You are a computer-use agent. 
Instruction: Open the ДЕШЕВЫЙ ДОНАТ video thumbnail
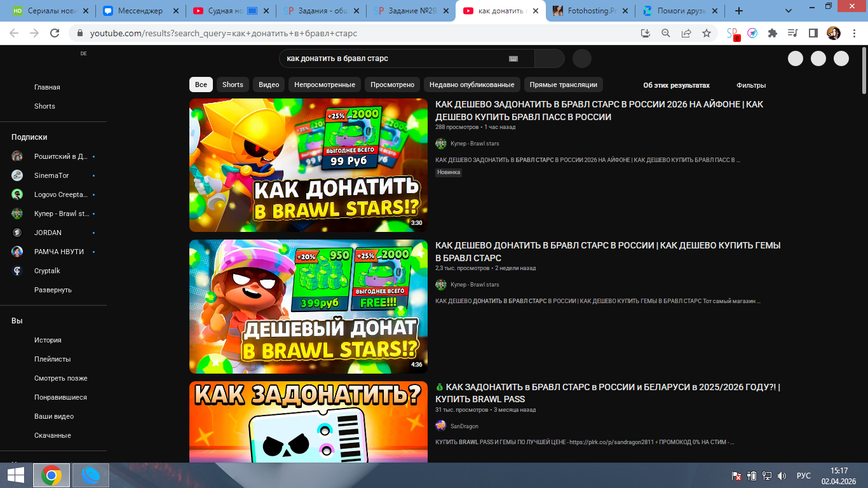[309, 306]
